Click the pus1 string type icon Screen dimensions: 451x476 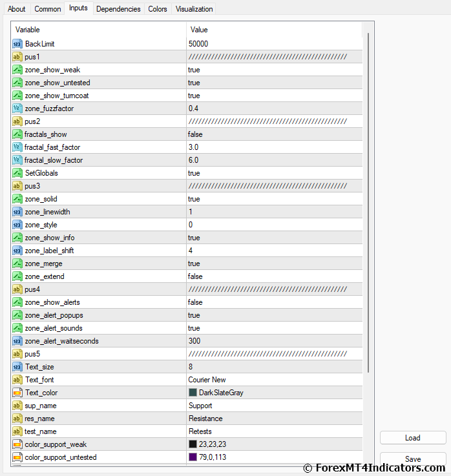pyautogui.click(x=17, y=57)
